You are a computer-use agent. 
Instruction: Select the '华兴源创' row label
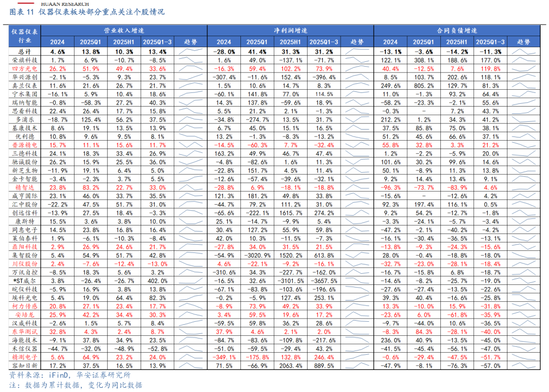(x=25, y=77)
